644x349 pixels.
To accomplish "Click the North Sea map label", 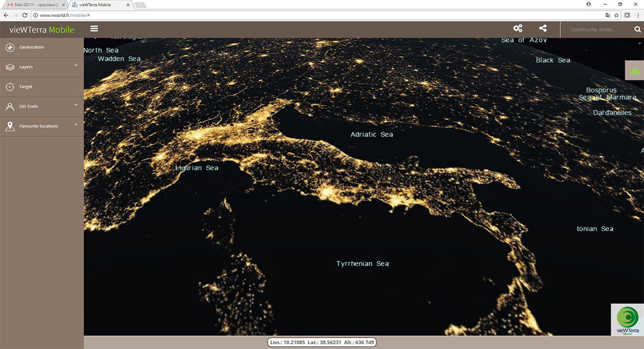I will click(101, 50).
